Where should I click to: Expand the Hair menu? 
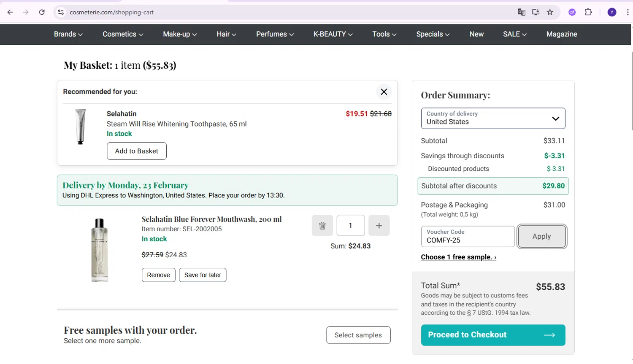227,34
